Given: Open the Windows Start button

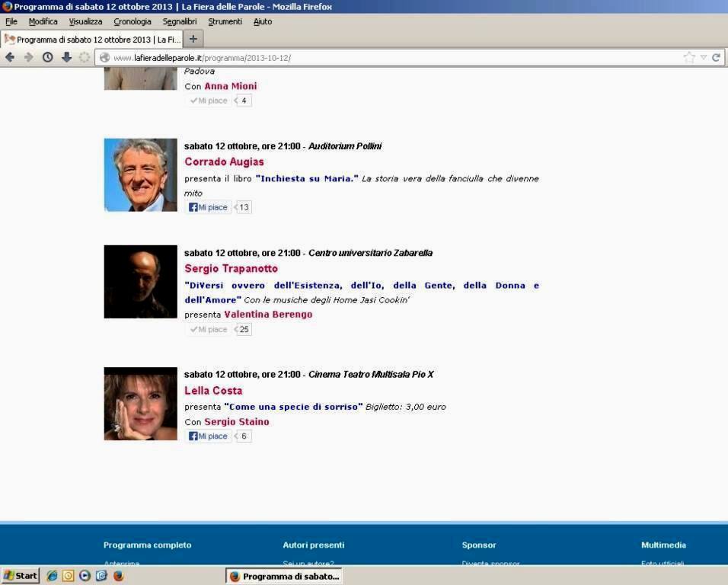Looking at the screenshot, I should [21, 576].
